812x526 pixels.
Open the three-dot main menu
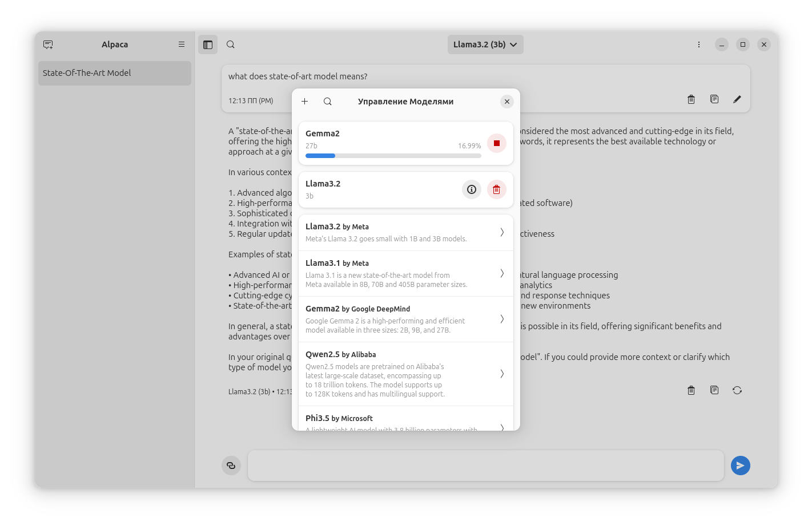(698, 44)
